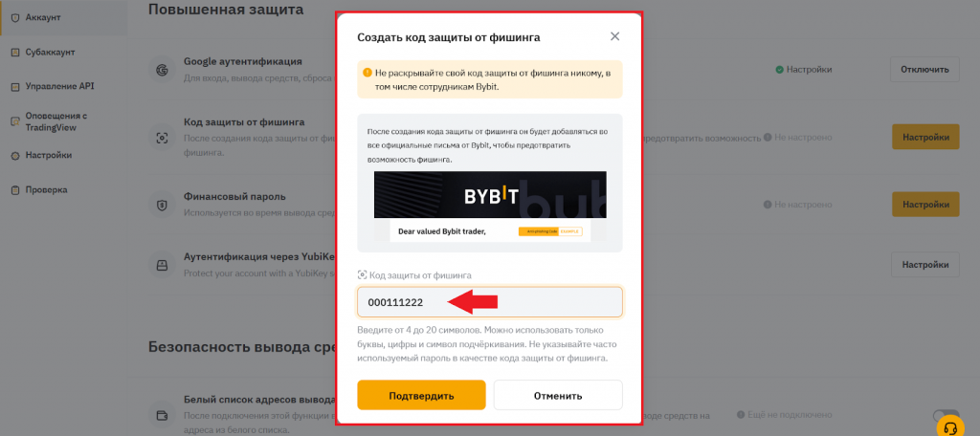Viewport: 980px width, 436px height.
Task: Click the Bybit example email banner image
Action: [x=489, y=206]
